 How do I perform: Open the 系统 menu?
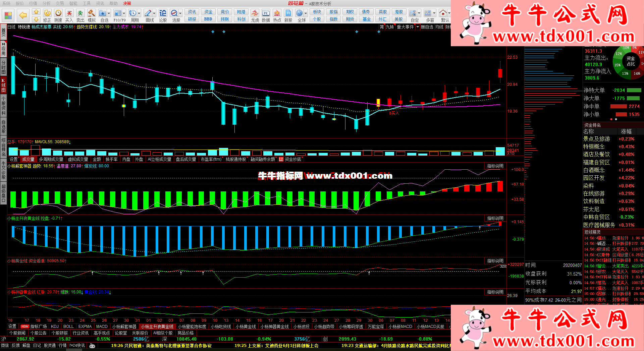pos(6,3)
